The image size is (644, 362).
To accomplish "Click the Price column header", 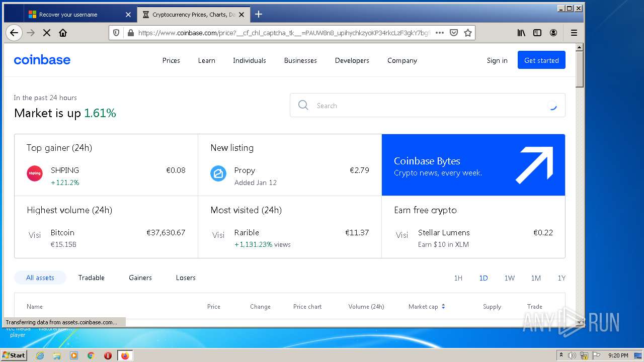I will pos(214,307).
